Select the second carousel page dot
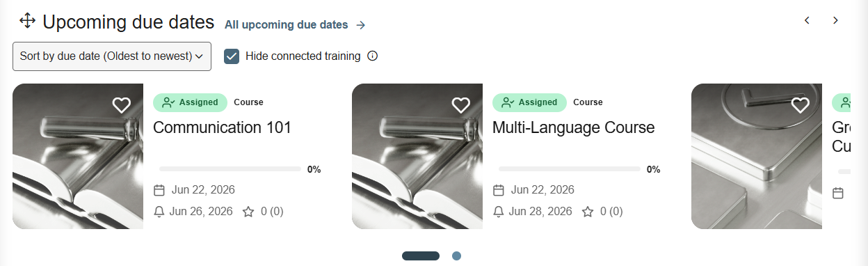 (x=456, y=256)
